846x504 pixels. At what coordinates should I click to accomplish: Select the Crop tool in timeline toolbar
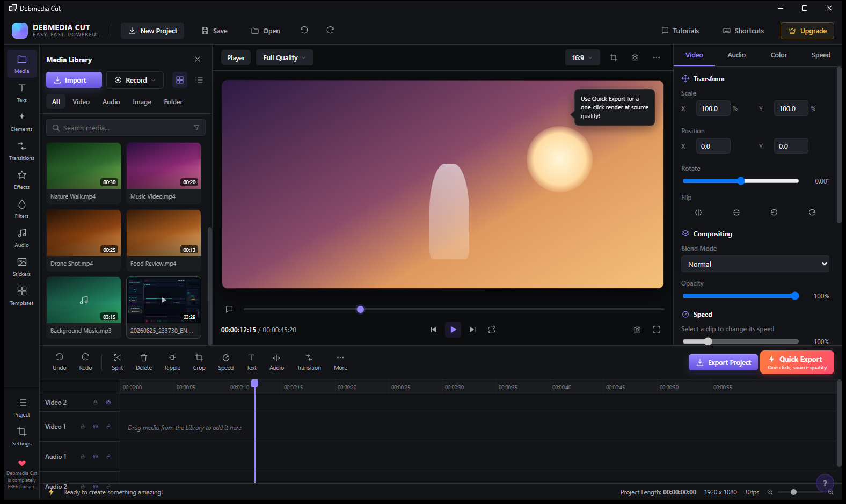[x=199, y=362]
